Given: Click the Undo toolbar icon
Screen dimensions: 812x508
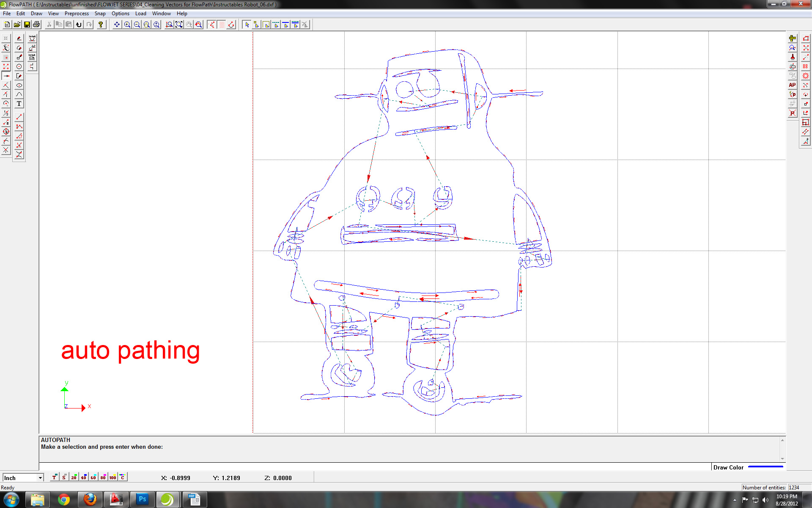Looking at the screenshot, I should [79, 24].
